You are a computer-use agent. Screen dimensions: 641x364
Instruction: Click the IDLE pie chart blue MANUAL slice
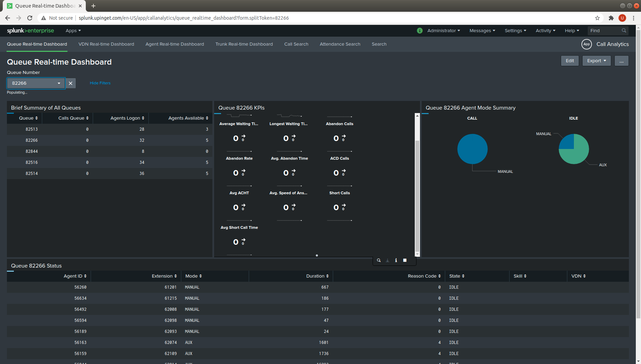[x=568, y=143]
